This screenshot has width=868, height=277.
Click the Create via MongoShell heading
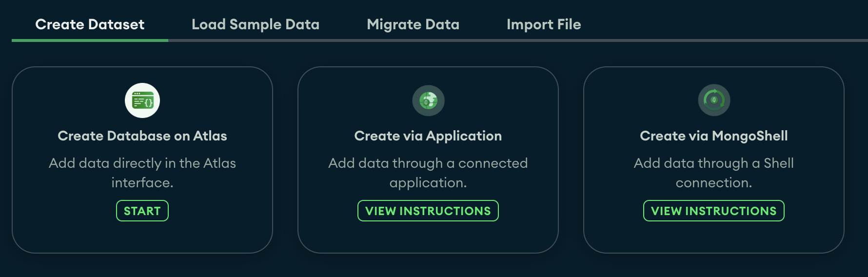tap(714, 136)
